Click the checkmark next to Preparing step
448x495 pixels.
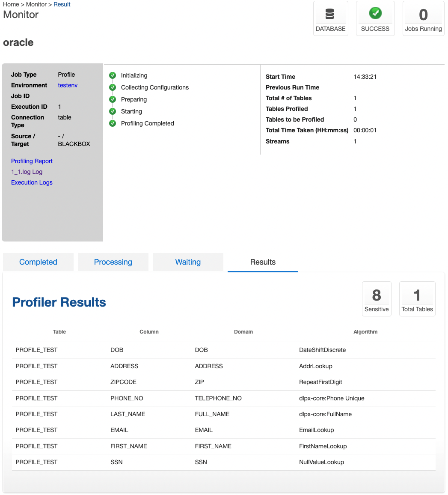113,99
